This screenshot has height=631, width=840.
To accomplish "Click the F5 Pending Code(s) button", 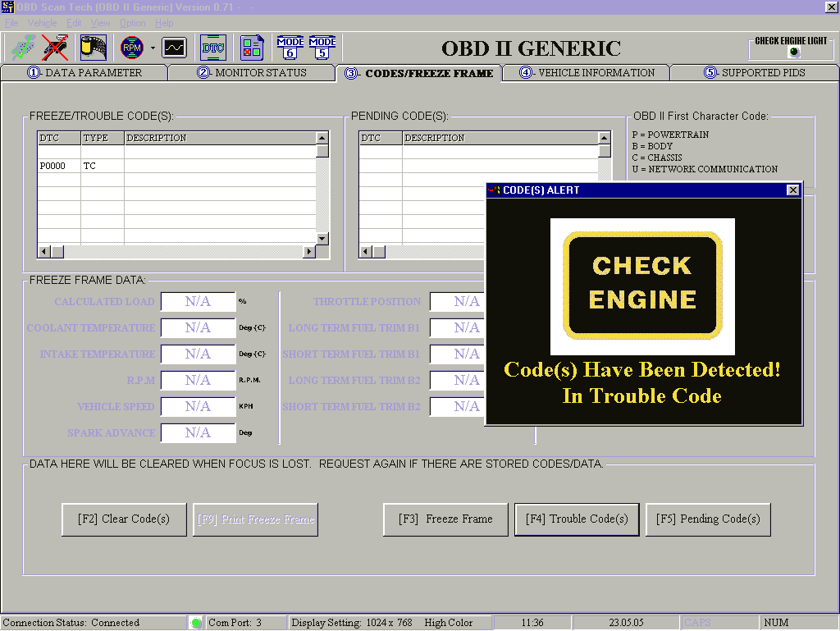I will tap(708, 519).
